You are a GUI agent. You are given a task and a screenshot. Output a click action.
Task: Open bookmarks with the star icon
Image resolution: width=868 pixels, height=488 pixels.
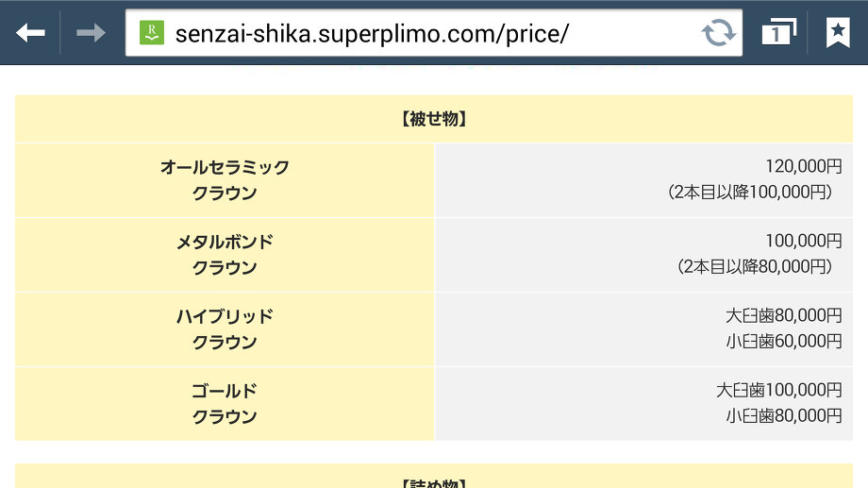[x=838, y=33]
